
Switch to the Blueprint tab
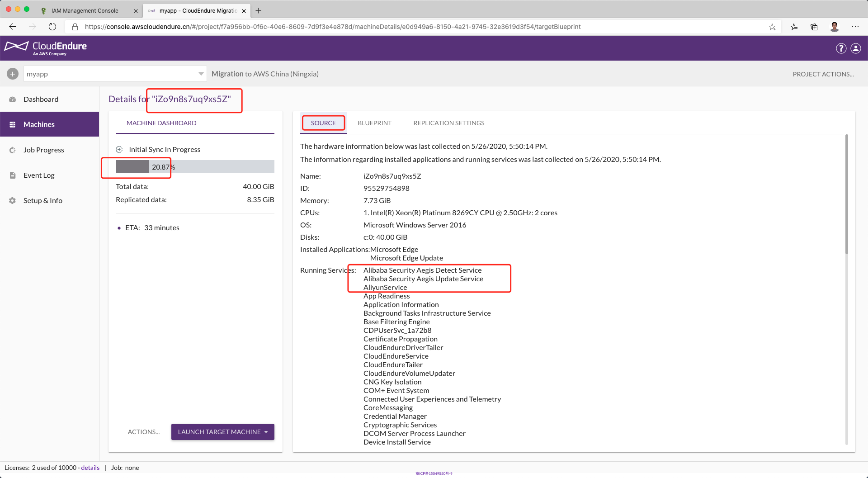[x=374, y=123]
